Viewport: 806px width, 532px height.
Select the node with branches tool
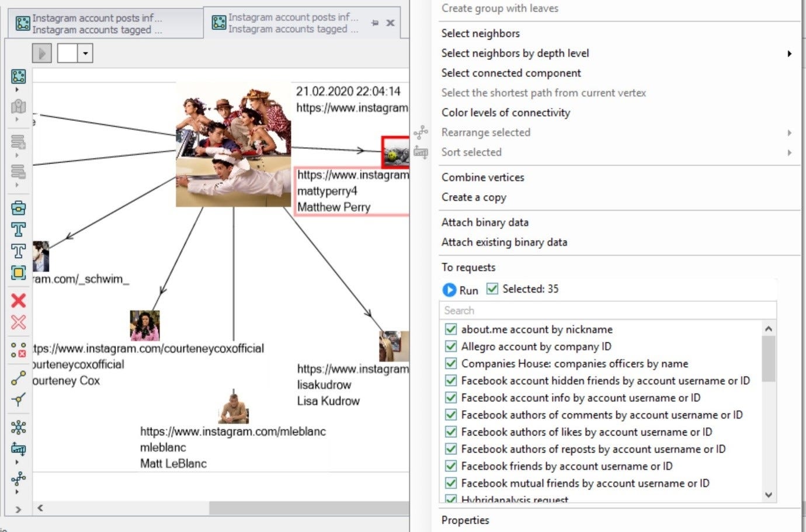(18, 399)
